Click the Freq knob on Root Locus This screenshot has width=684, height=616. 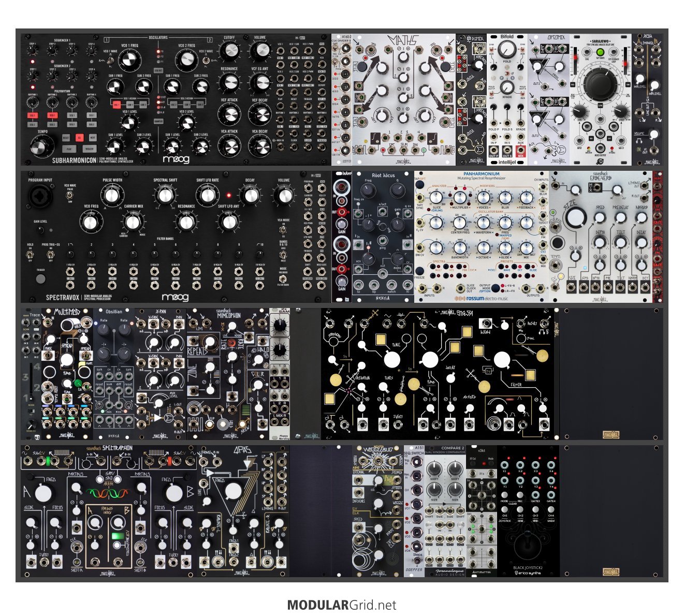(369, 190)
